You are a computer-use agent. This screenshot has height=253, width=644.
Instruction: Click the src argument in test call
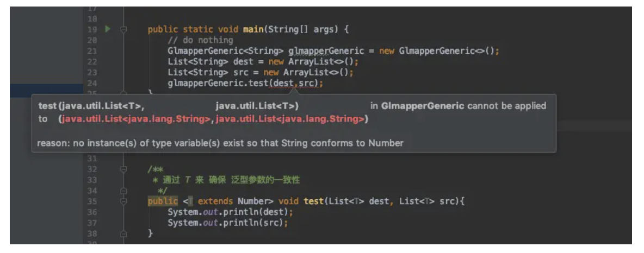(308, 84)
